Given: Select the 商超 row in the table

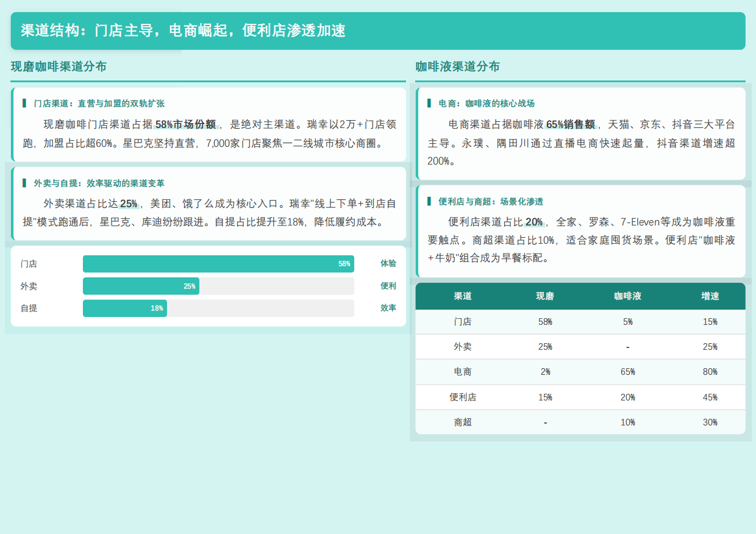Looking at the screenshot, I should click(580, 421).
